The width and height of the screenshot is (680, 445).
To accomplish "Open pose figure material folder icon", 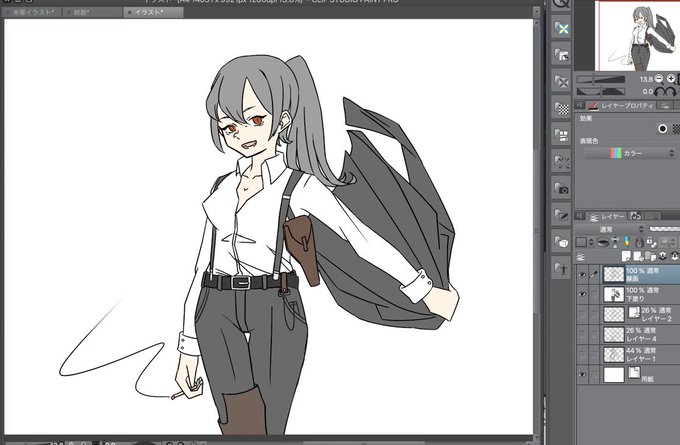I will click(562, 268).
